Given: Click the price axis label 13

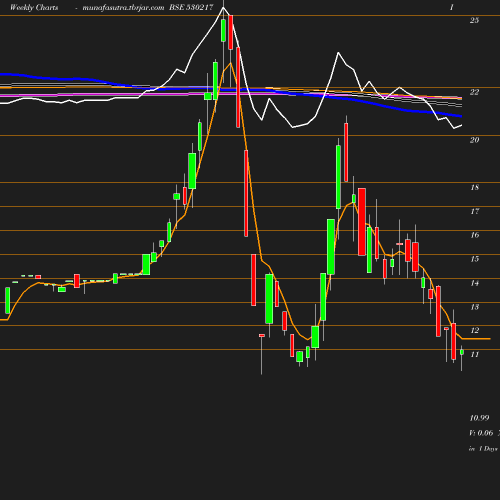Looking at the screenshot, I should (x=474, y=307).
